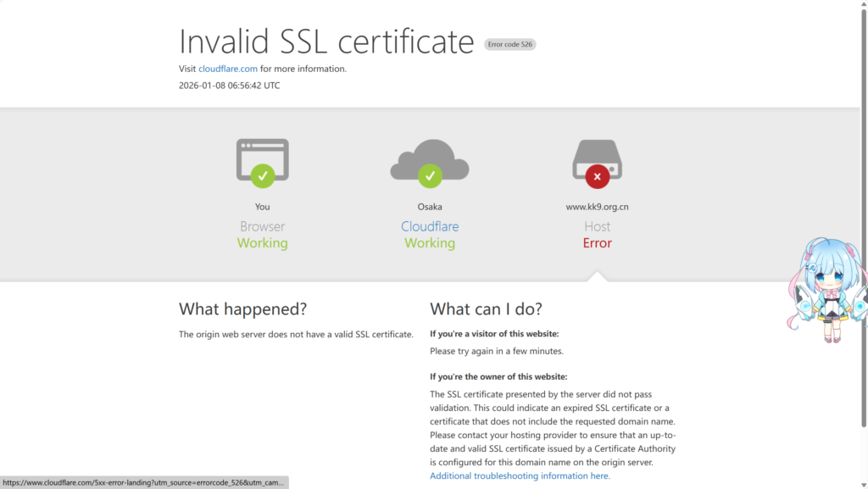Click the Working status under Cloudflare
Screen dimensions: 868x489
coord(430,243)
